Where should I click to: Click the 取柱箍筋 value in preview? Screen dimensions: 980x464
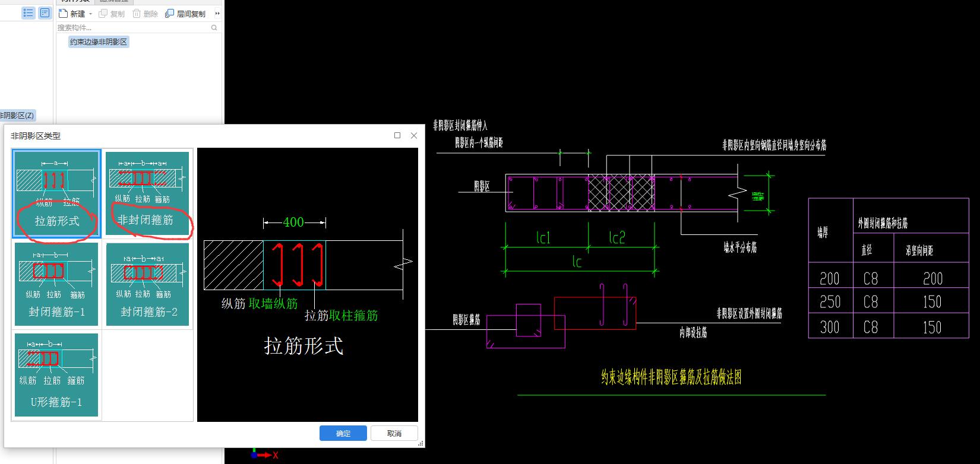point(353,316)
